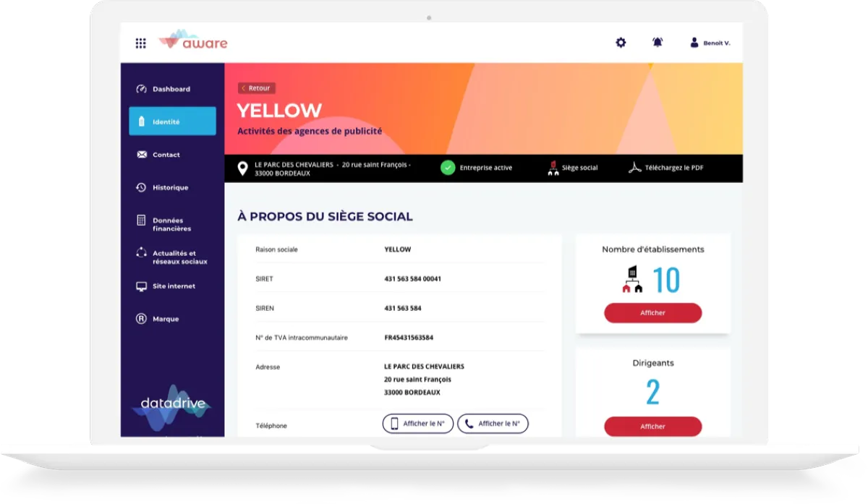Click the Actualités et réseaux sociaux icon

coord(142,253)
